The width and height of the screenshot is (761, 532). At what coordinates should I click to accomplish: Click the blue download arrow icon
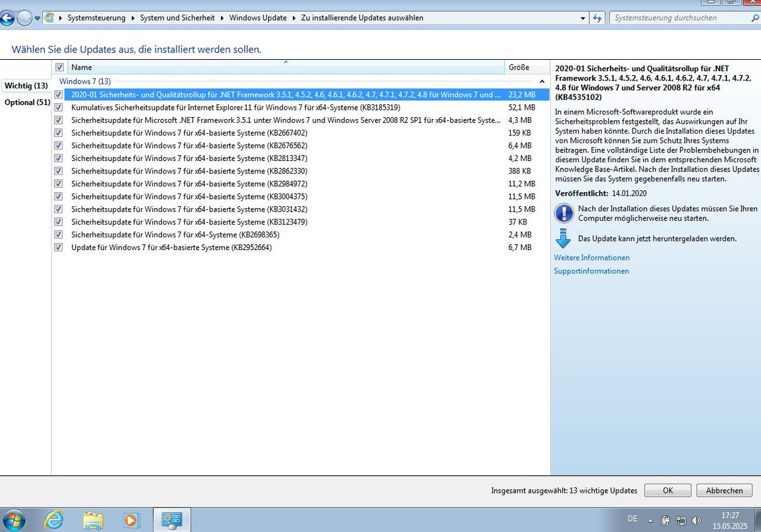[x=563, y=238]
